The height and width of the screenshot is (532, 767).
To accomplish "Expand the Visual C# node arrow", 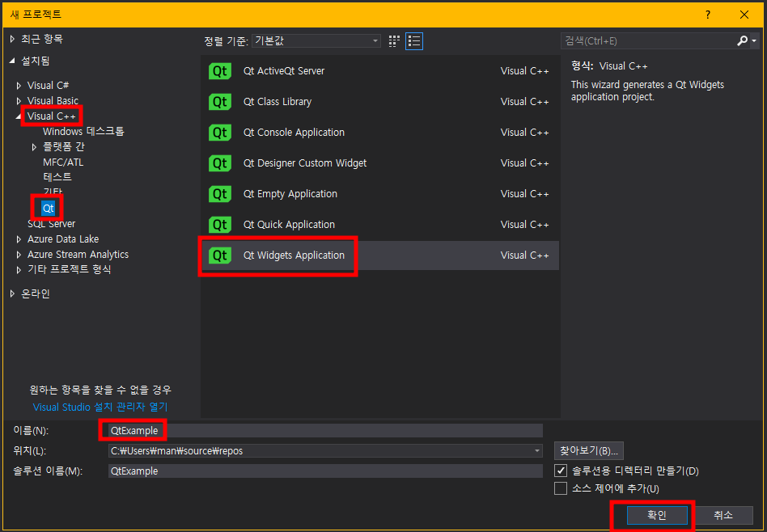I will click(x=19, y=86).
